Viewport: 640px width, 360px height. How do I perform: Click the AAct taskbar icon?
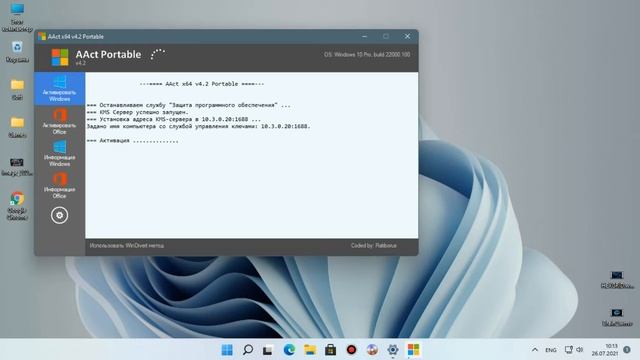click(x=413, y=350)
